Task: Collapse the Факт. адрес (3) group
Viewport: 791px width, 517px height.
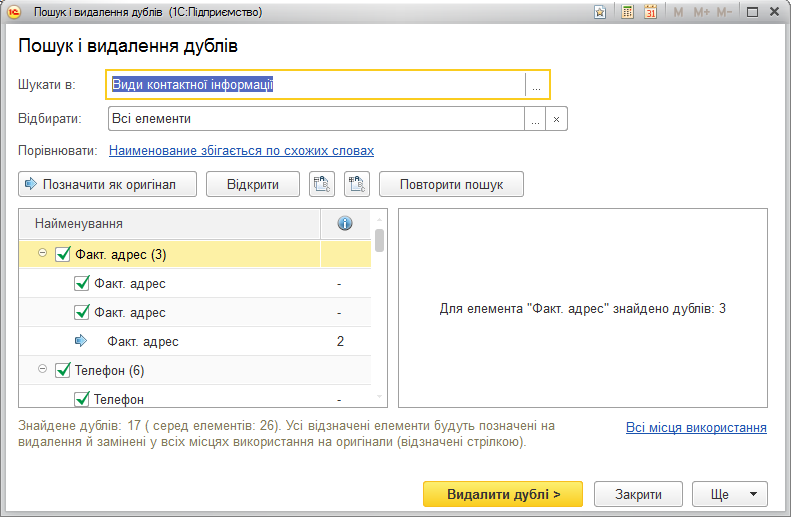Action: [x=43, y=253]
